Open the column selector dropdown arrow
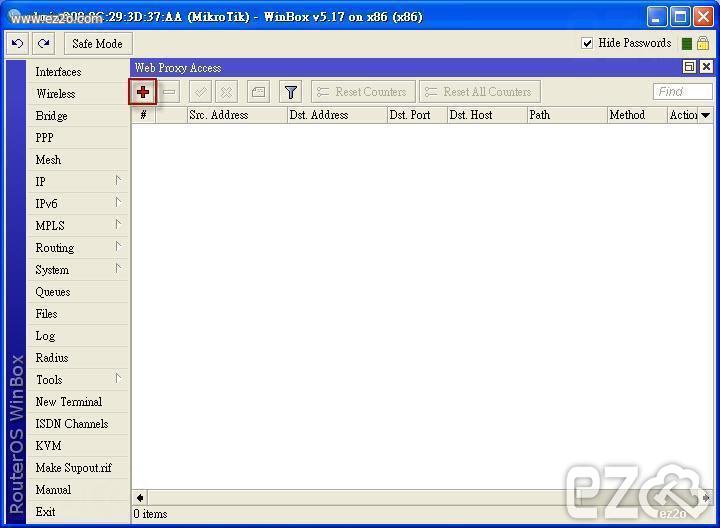Viewport: 720px width, 528px height. 706,115
